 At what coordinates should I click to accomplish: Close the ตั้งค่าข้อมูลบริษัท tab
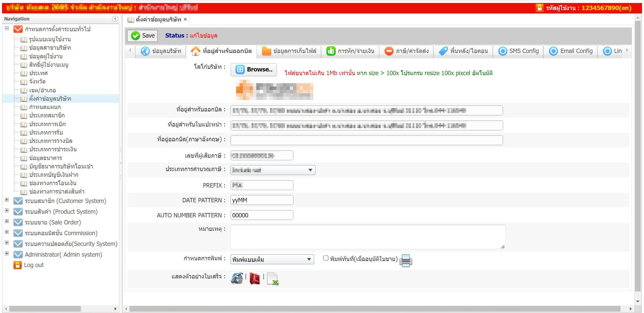click(185, 19)
